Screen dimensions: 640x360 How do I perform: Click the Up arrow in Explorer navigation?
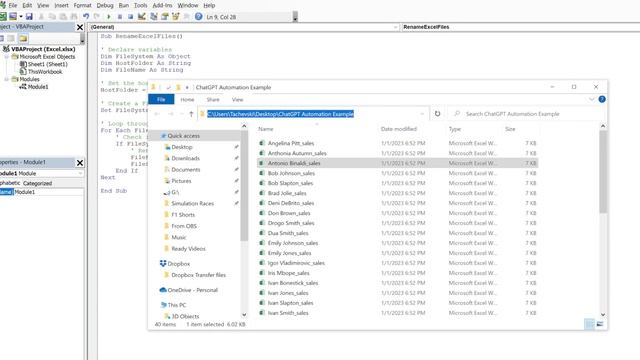coord(191,114)
